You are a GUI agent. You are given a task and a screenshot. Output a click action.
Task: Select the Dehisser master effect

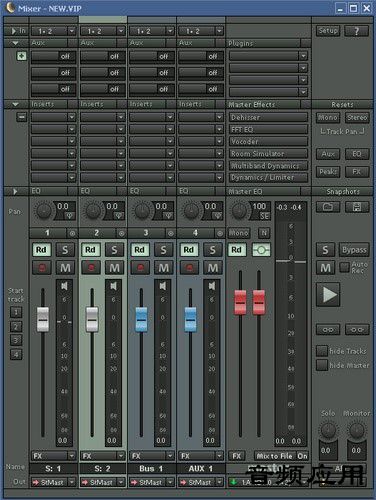(x=268, y=117)
